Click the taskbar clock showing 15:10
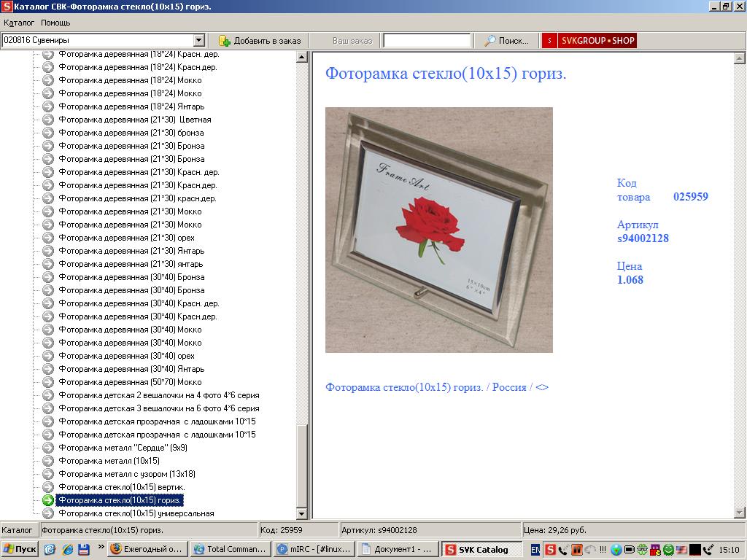Screen dimensions: 747x560 coord(729,550)
